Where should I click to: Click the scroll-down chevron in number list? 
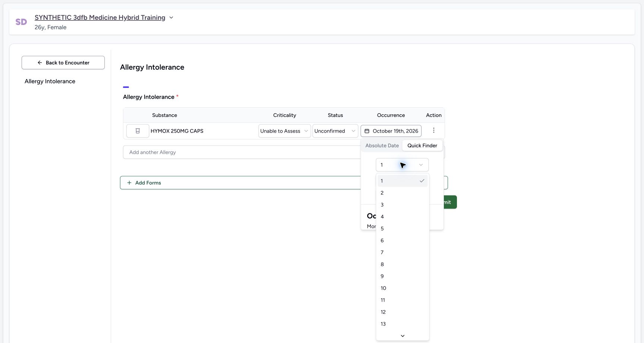pyautogui.click(x=402, y=336)
